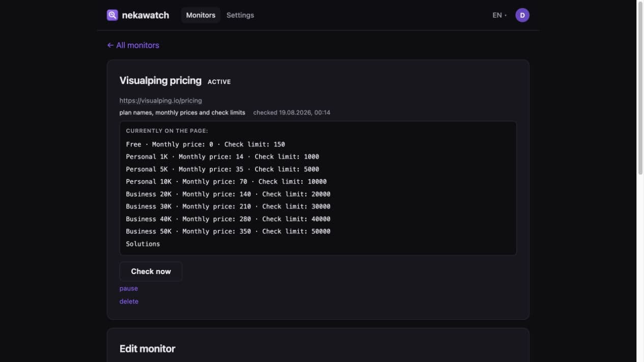Click the Check now button
The image size is (644, 362).
[151, 271]
